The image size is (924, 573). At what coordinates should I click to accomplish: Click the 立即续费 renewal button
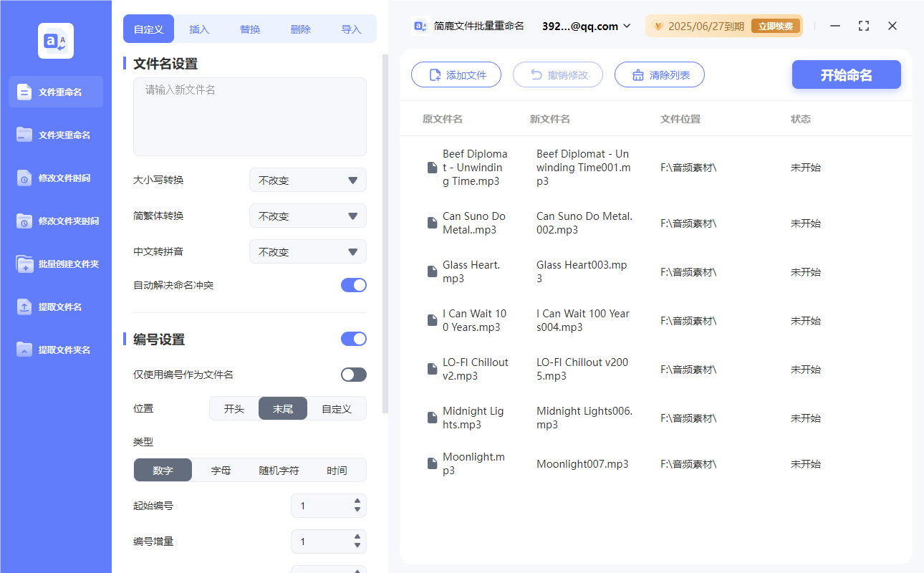tap(775, 25)
